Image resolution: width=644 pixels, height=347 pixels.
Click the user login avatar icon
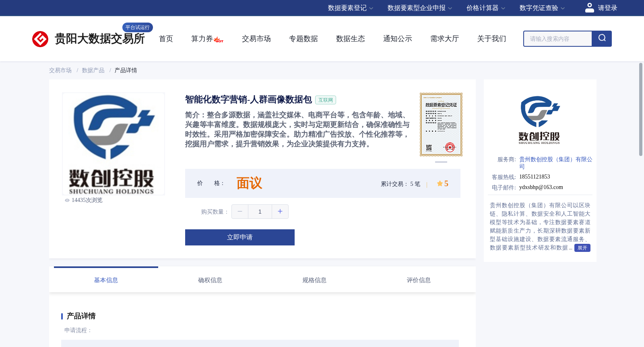(590, 8)
